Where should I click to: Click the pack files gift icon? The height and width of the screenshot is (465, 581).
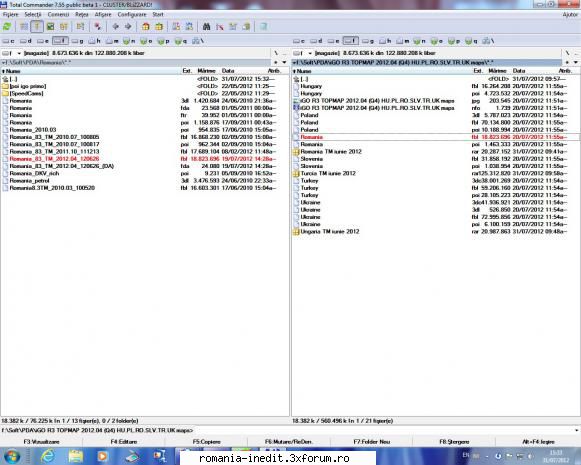(x=146, y=27)
